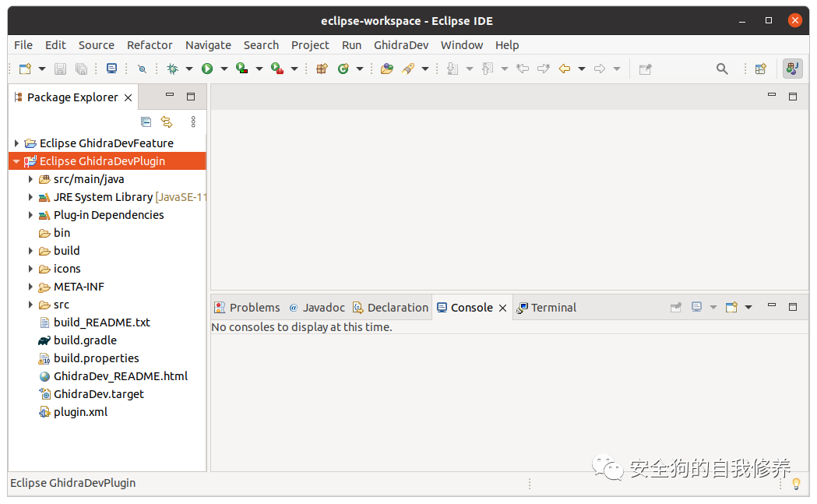The height and width of the screenshot is (504, 817).
Task: Expand the src/main/java folder
Action: point(30,179)
